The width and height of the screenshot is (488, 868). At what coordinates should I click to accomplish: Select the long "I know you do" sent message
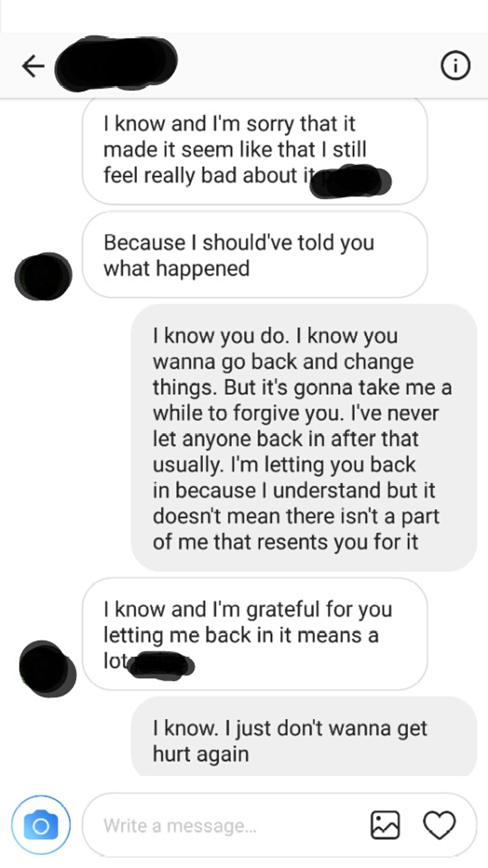pos(304,438)
